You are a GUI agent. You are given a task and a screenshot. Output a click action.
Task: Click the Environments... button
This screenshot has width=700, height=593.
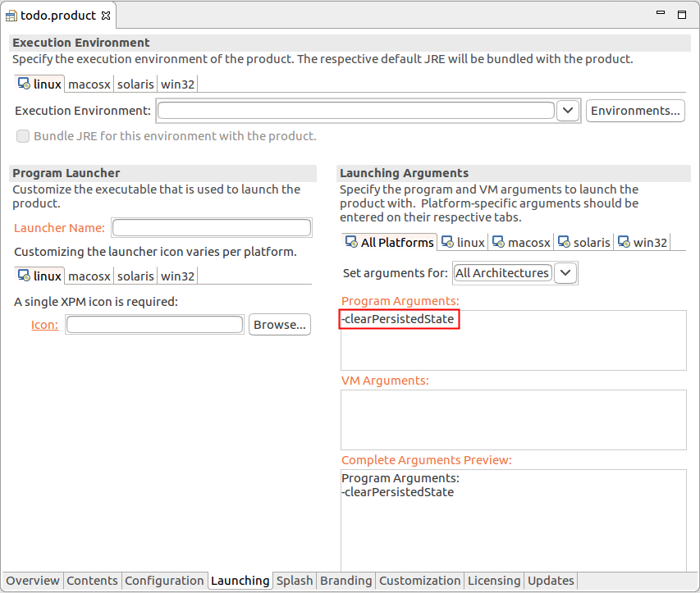pyautogui.click(x=635, y=111)
